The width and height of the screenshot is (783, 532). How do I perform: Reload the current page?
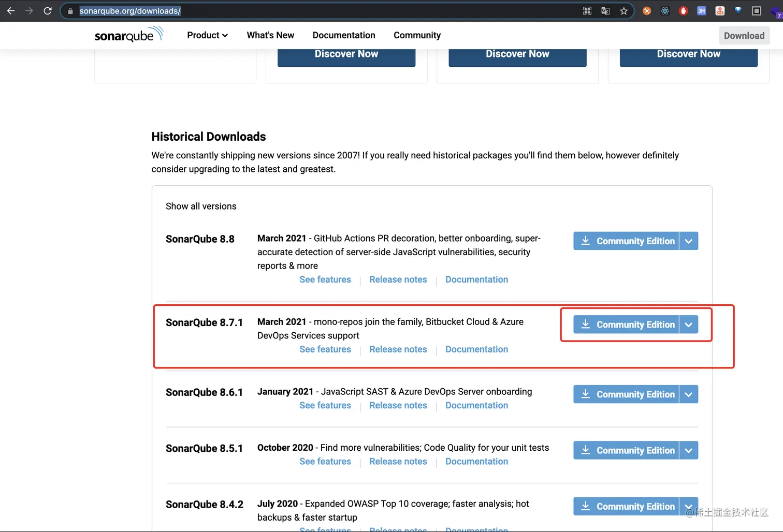pyautogui.click(x=48, y=11)
